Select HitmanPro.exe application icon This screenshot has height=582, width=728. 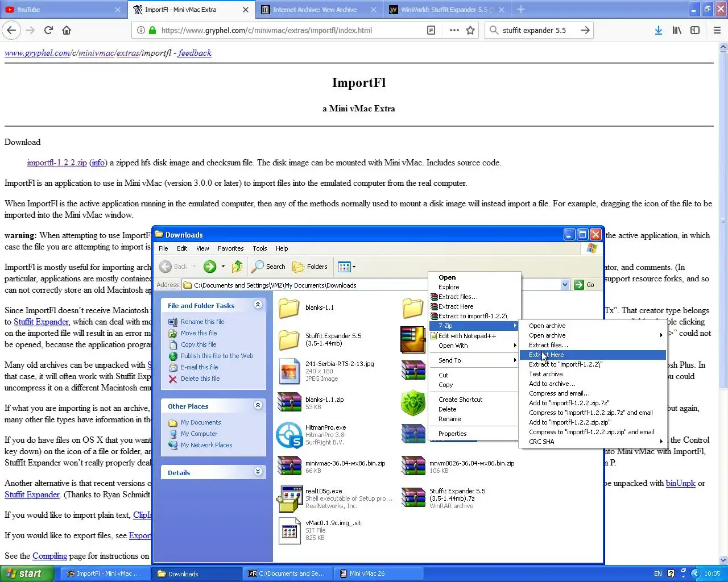[x=289, y=435]
